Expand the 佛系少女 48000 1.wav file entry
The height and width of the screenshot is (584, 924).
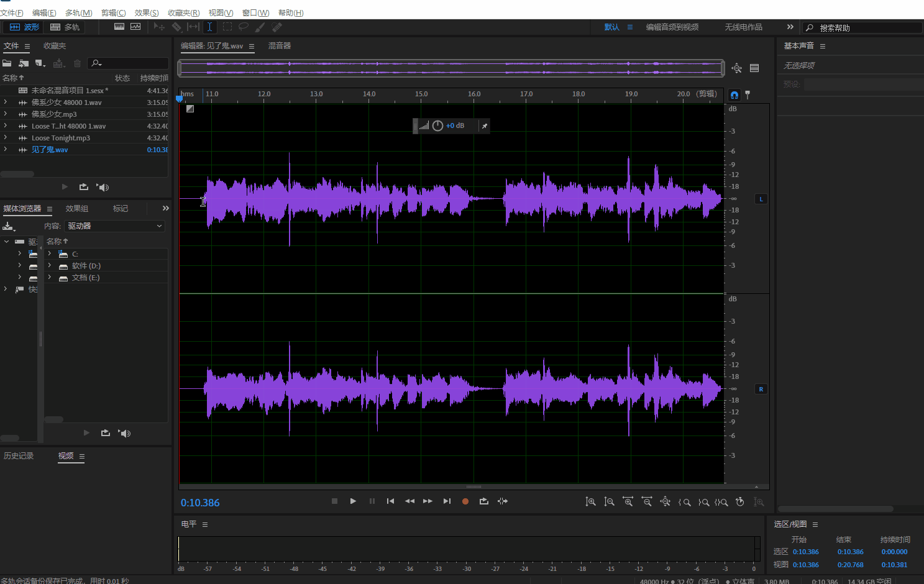[x=6, y=102]
